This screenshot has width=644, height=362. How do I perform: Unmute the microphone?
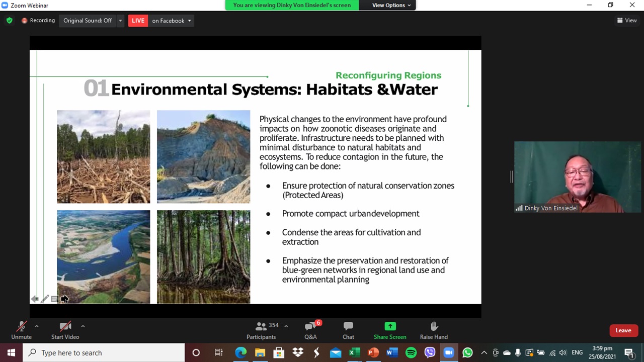pyautogui.click(x=21, y=330)
